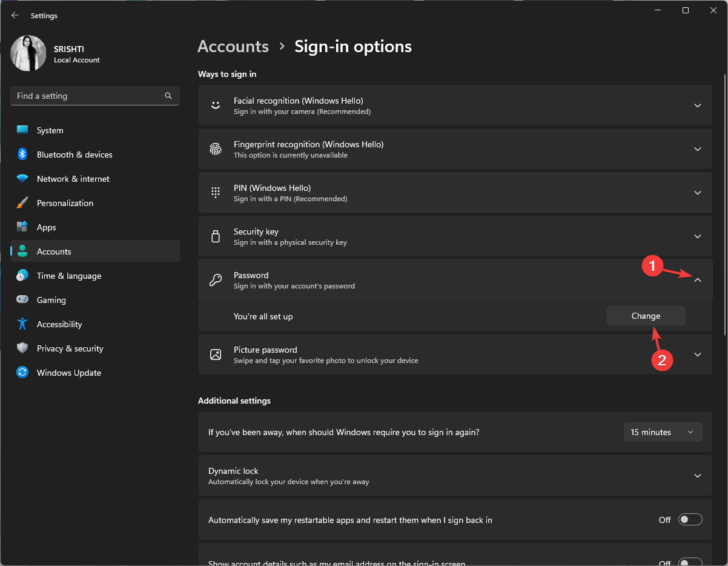Click the Bluetooth icon in sidebar

coord(22,155)
